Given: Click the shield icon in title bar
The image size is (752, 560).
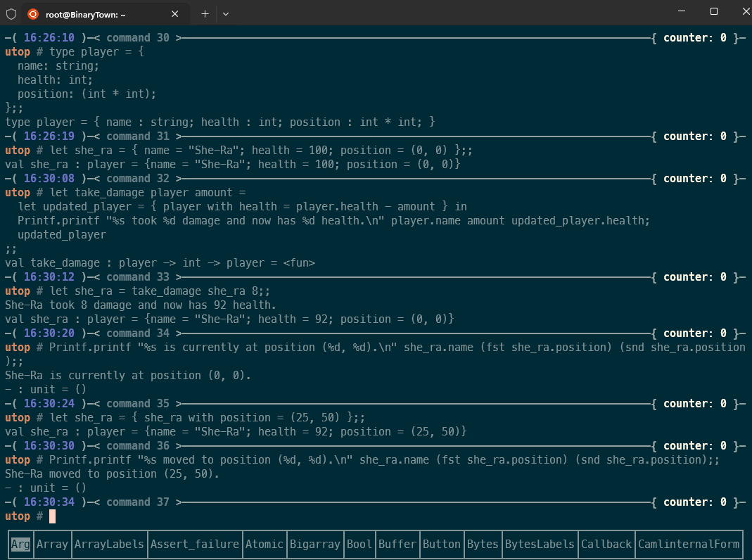Looking at the screenshot, I should pos(11,13).
